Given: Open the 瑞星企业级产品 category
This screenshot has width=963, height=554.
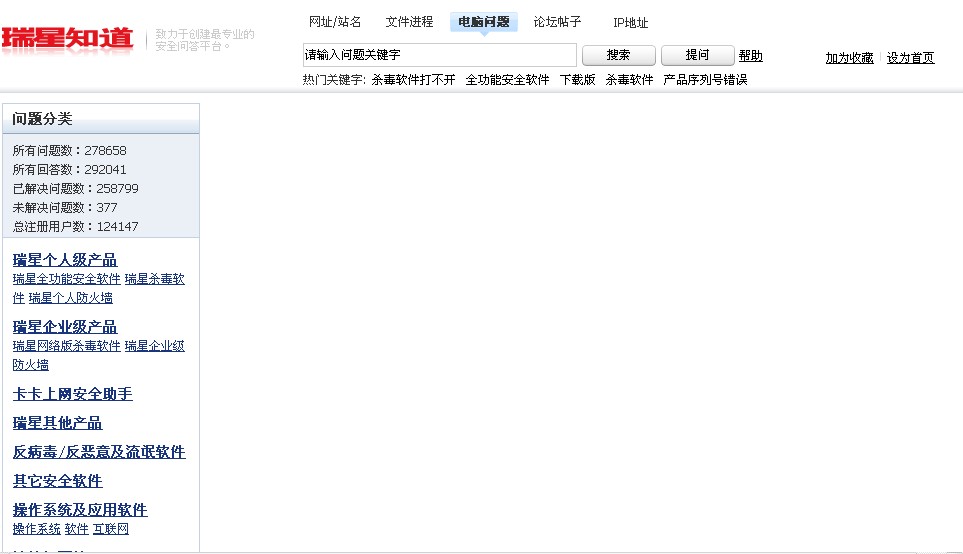Looking at the screenshot, I should click(65, 327).
